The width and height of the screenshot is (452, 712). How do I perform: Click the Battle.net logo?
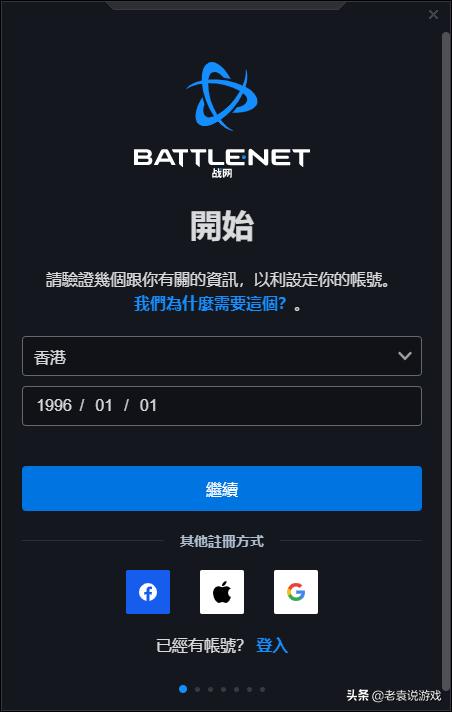pos(222,119)
